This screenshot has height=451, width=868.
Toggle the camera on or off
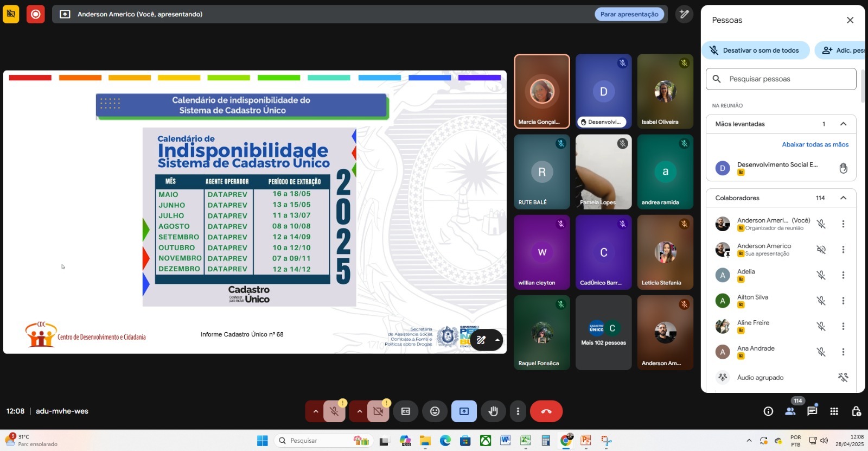pos(378,411)
